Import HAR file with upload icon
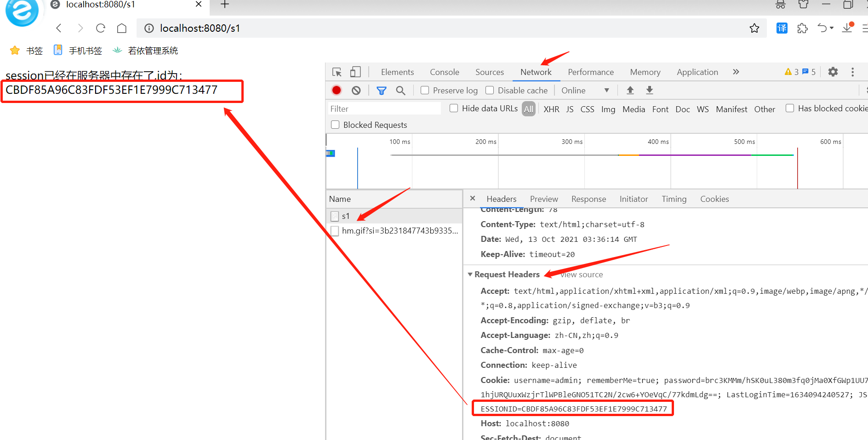Viewport: 868px width, 440px height. coord(630,91)
